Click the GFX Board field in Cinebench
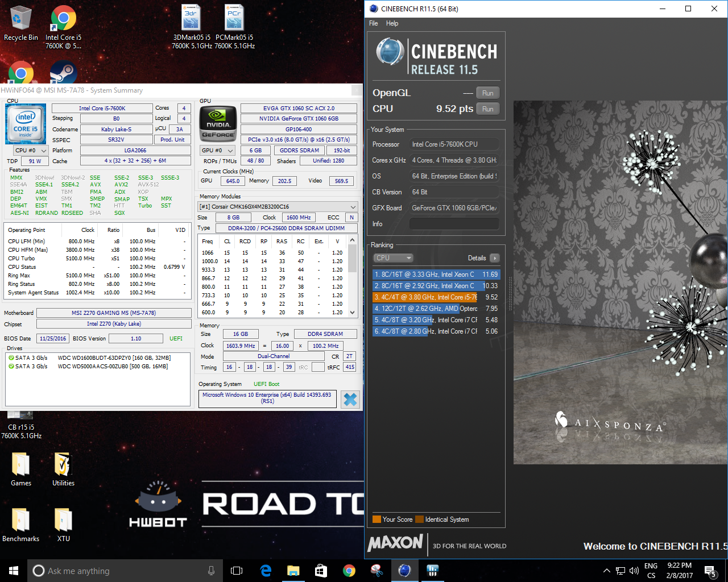 tap(454, 208)
